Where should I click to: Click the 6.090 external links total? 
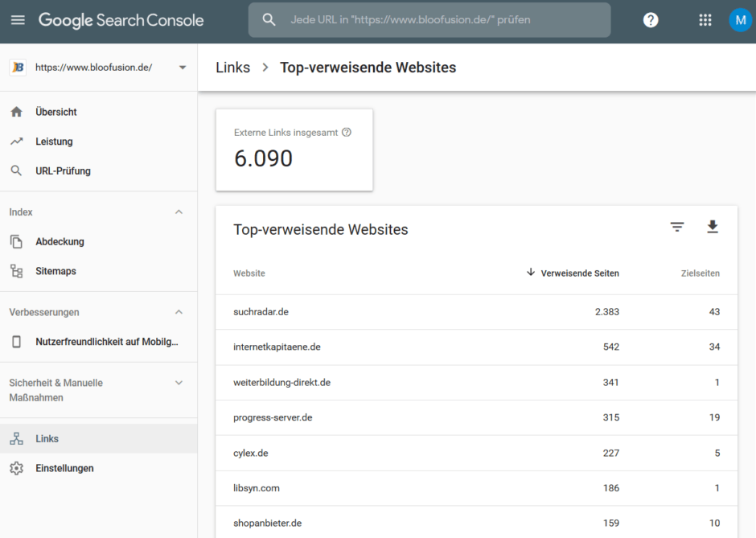point(263,158)
